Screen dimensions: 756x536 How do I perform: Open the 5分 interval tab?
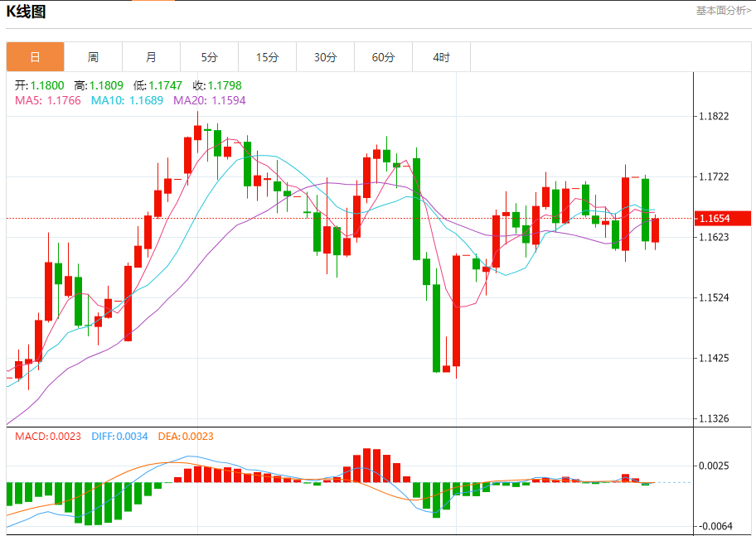[x=209, y=57]
